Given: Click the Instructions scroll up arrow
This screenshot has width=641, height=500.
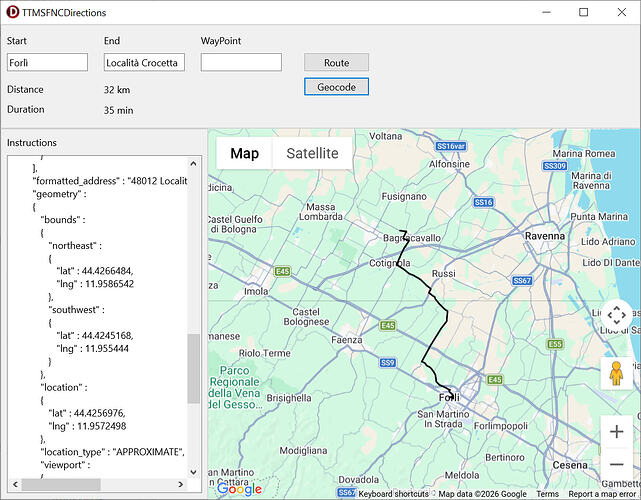Looking at the screenshot, I should coord(193,164).
